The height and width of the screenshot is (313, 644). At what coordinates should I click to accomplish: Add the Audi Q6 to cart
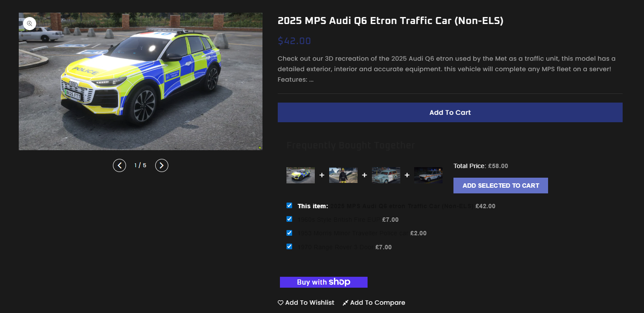tap(450, 112)
